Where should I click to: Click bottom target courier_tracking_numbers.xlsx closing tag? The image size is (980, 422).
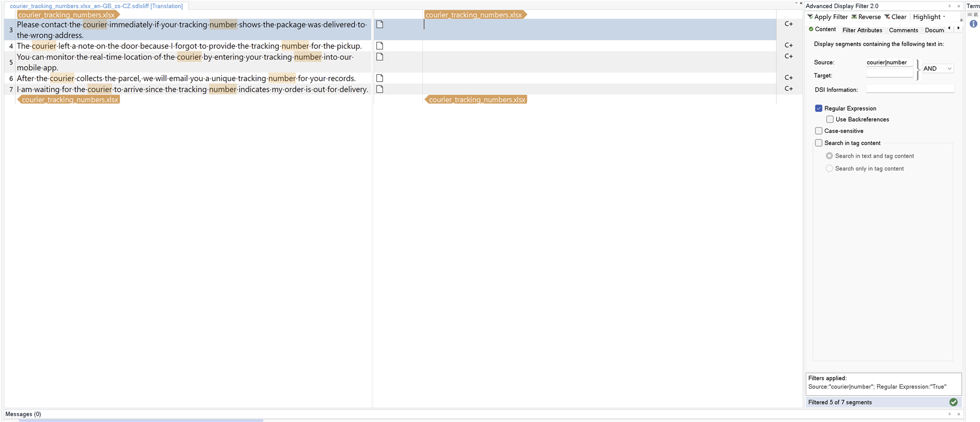476,100
